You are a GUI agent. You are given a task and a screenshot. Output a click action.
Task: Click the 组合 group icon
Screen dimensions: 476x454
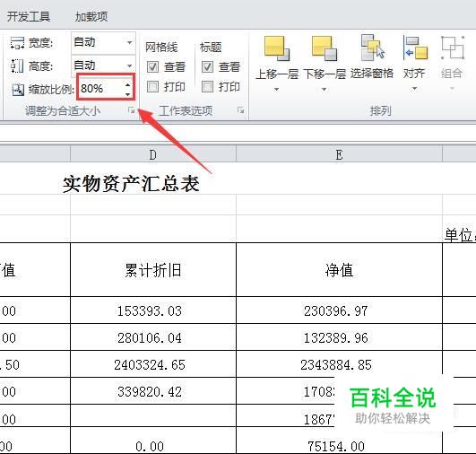tap(453, 48)
